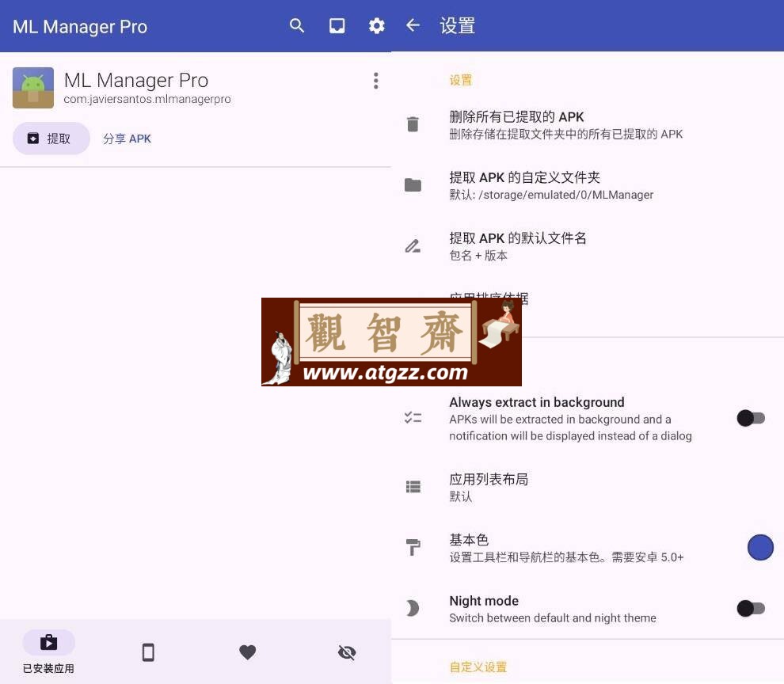The height and width of the screenshot is (684, 784).
Task: Click trash icon for deleting extracted APKs
Action: pyautogui.click(x=413, y=124)
